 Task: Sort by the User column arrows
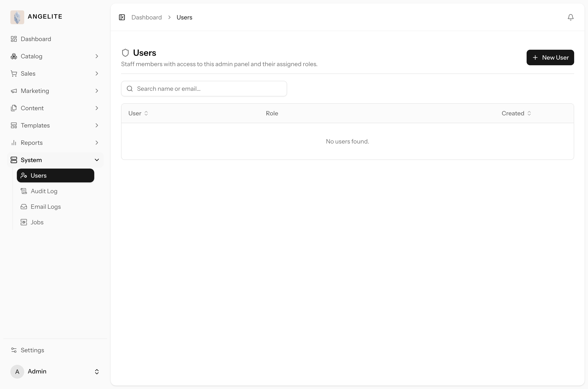coord(146,113)
